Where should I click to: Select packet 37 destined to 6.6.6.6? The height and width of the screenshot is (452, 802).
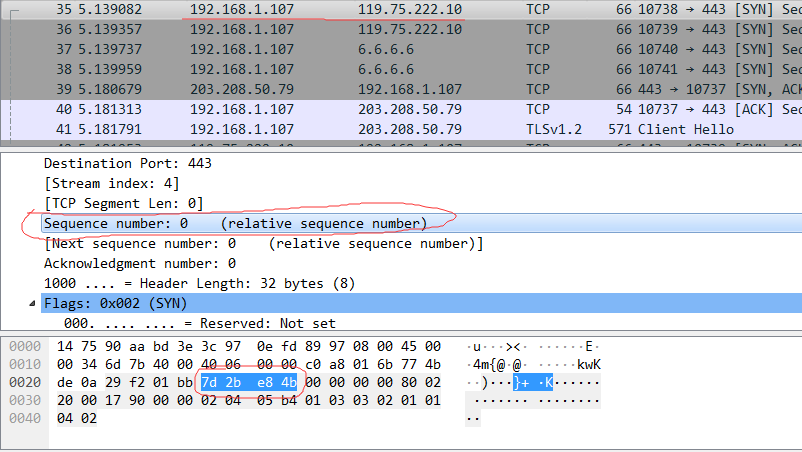[401, 49]
